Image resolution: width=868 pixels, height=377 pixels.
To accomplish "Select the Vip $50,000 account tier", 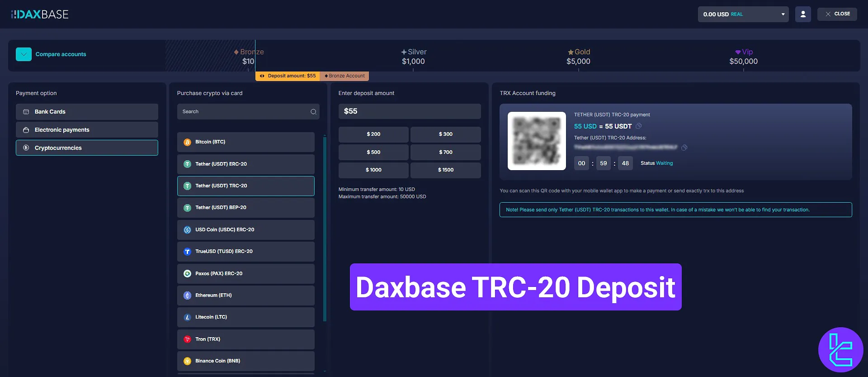I will (743, 57).
